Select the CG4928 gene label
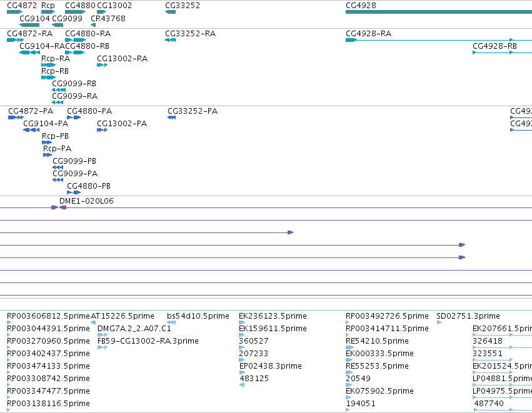 click(361, 6)
